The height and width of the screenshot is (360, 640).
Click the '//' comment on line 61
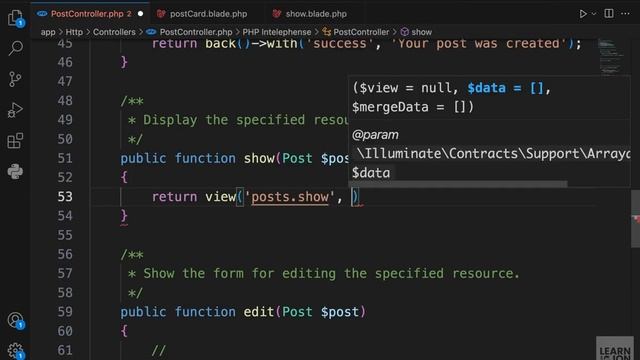pyautogui.click(x=158, y=350)
